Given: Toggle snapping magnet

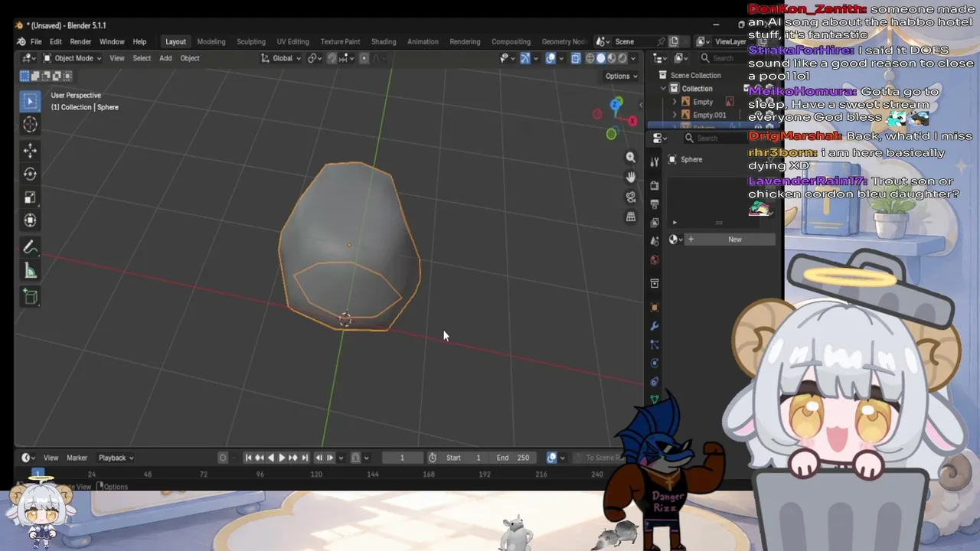Looking at the screenshot, I should coord(332,58).
